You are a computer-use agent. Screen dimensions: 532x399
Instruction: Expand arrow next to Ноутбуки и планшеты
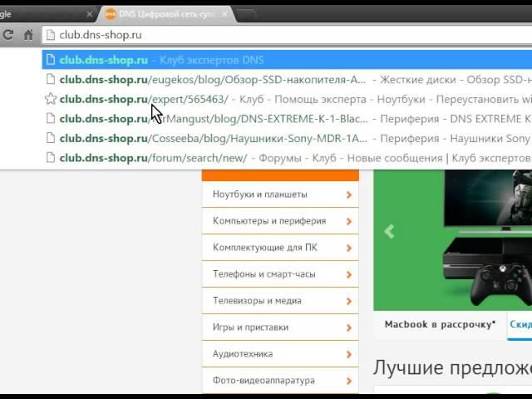point(349,195)
